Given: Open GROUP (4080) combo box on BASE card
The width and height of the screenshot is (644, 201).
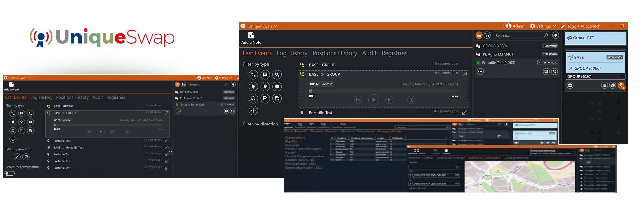Looking at the screenshot, I should tap(595, 77).
